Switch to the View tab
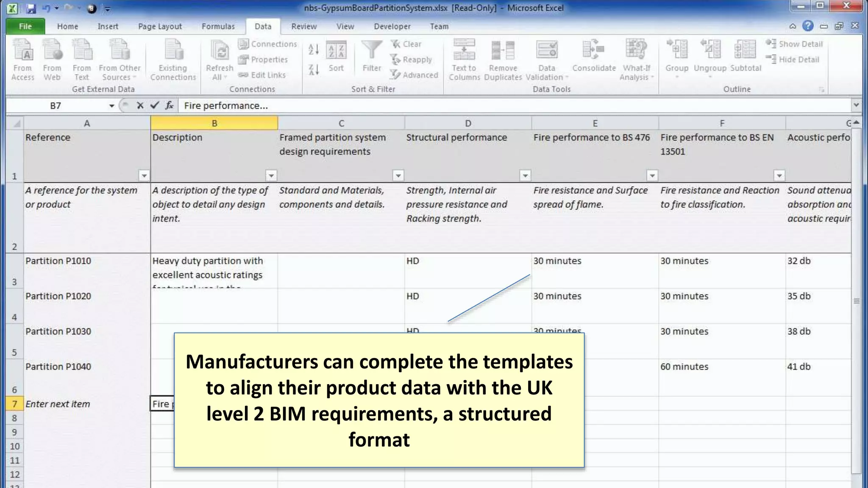 tap(345, 26)
